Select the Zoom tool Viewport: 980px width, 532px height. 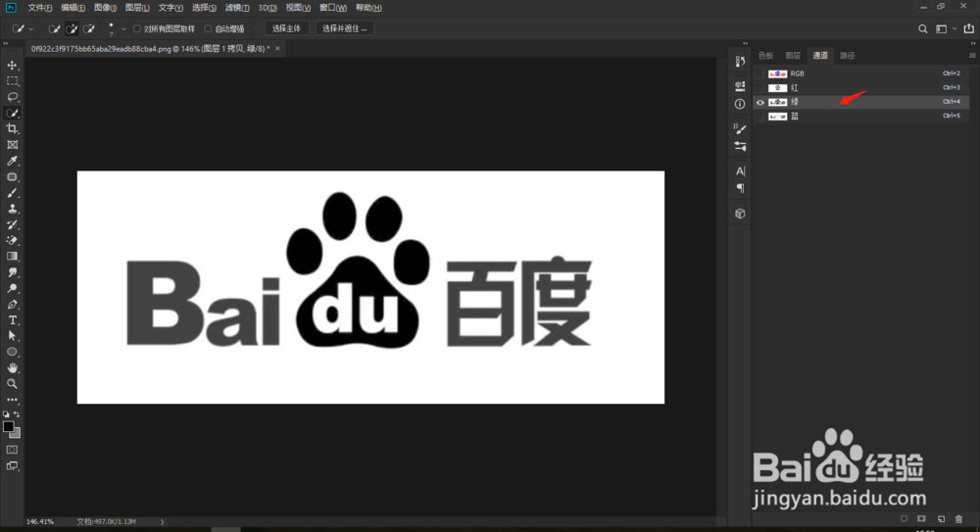[12, 384]
